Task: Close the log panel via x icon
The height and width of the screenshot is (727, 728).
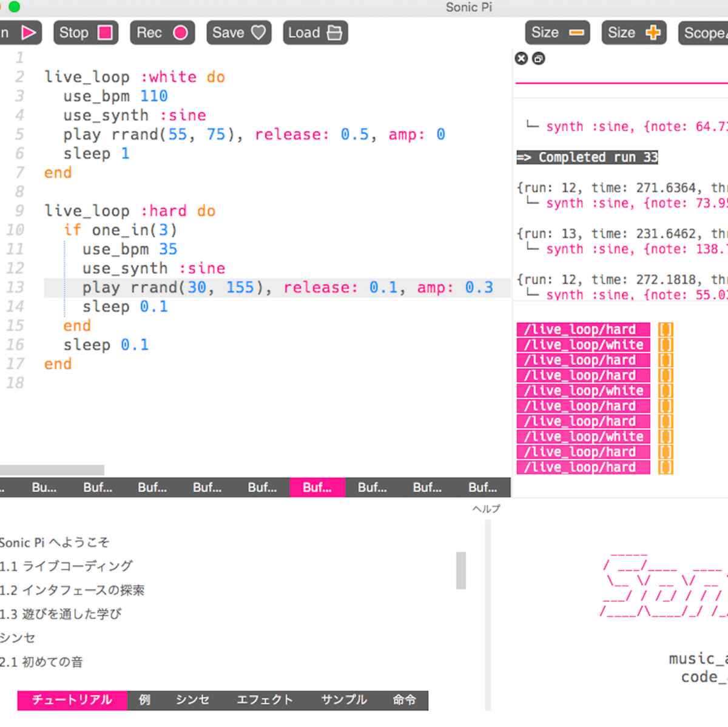Action: [521, 58]
